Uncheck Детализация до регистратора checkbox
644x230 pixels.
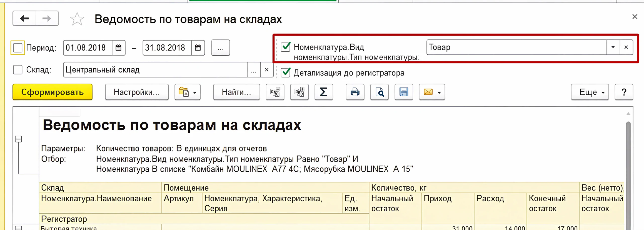tap(286, 72)
